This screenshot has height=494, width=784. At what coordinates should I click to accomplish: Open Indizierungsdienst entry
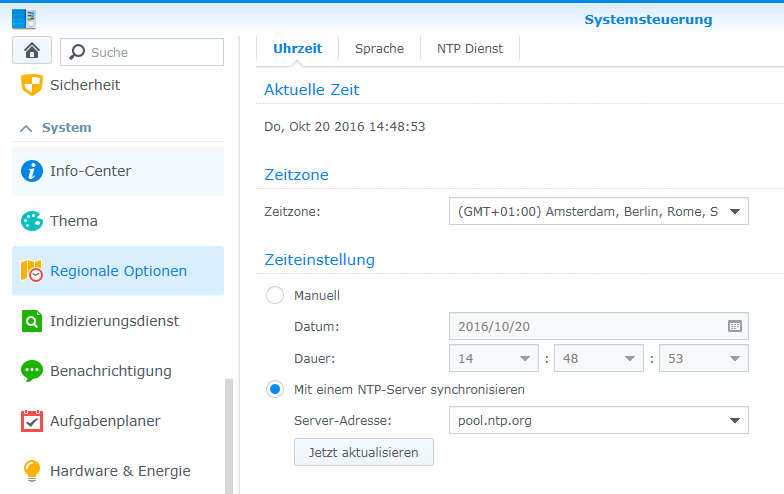pos(118,321)
